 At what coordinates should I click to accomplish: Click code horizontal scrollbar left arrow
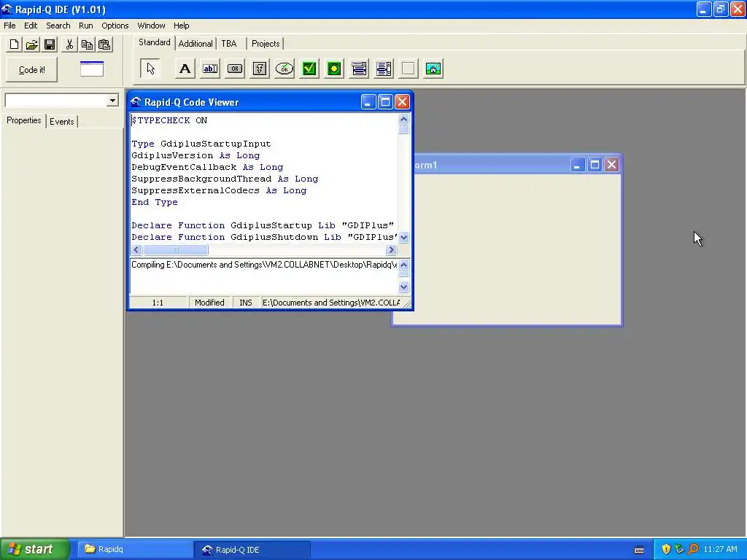coord(136,249)
